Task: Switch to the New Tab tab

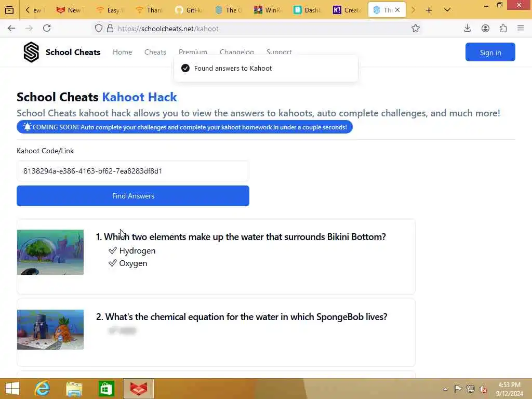Action: (71, 10)
